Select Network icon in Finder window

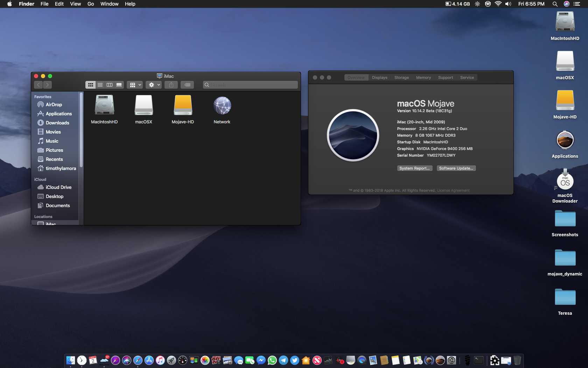click(x=222, y=109)
